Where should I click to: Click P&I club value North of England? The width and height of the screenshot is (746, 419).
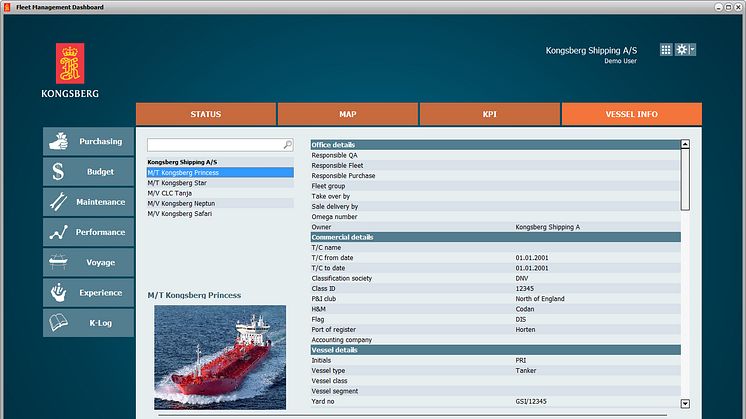540,299
